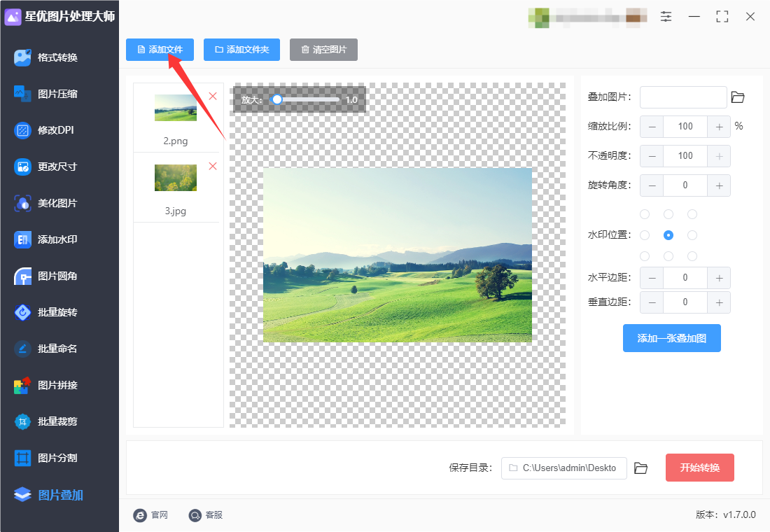Decrease 缩放比例 scale with minus button

click(x=652, y=127)
